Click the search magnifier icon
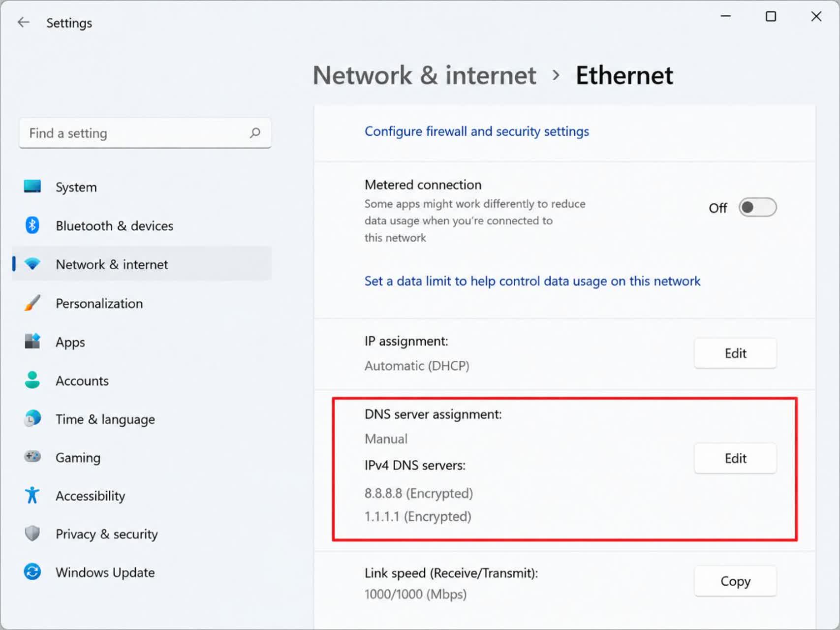This screenshot has width=840, height=630. coord(255,133)
